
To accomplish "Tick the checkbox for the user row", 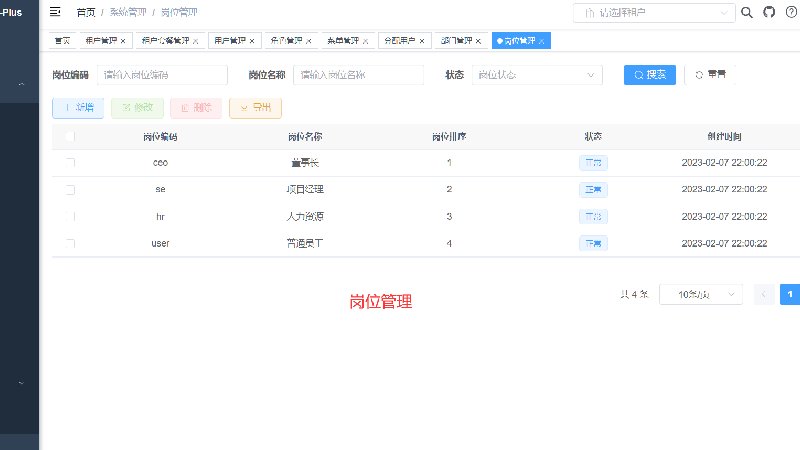I will pos(70,244).
